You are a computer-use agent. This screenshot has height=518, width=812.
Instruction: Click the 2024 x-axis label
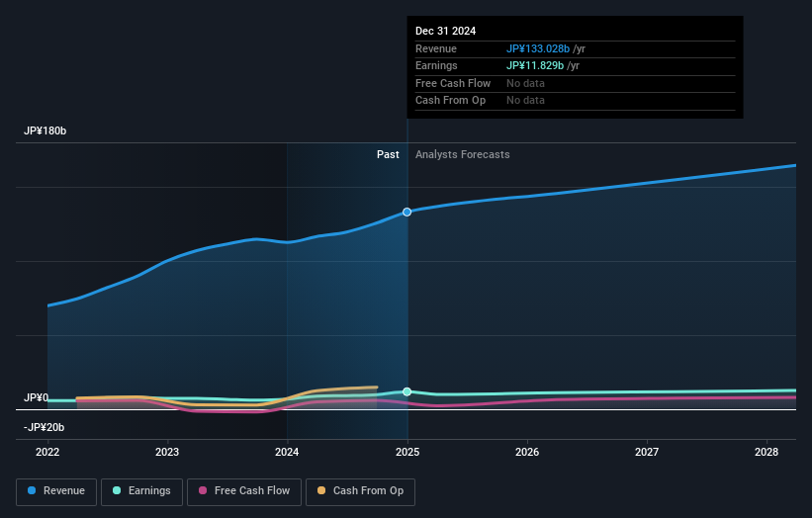tap(287, 453)
